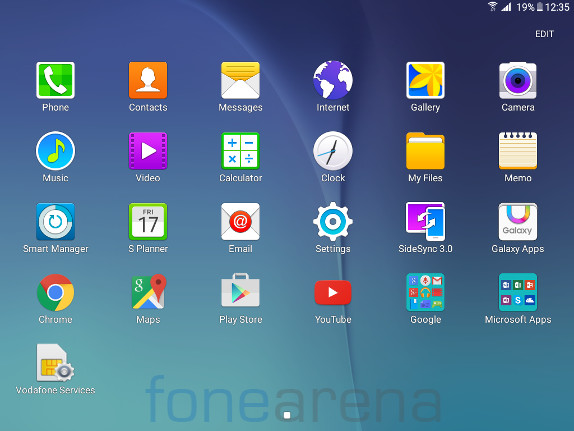574x431 pixels.
Task: Launch the Camera app
Action: tap(518, 80)
